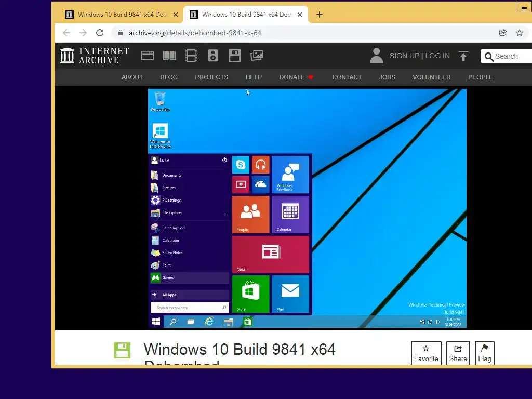The image size is (532, 399).
Task: Expand the File Explorer submenu arrow
Action: (224, 213)
